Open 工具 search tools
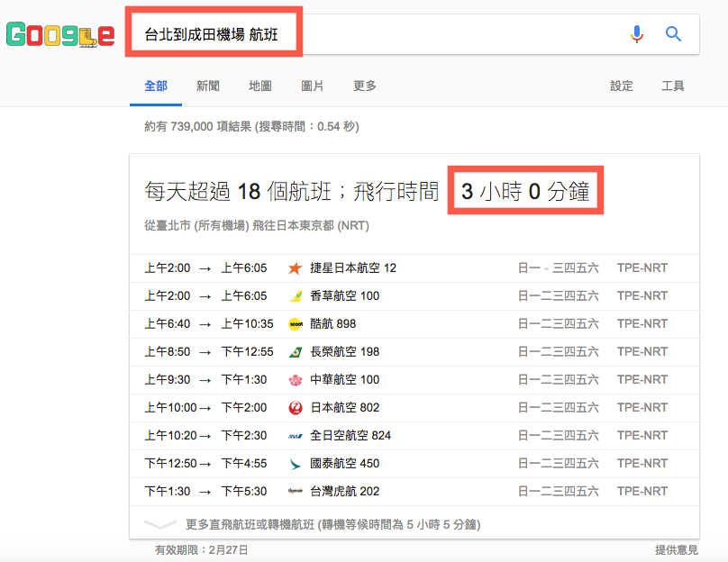Screen dimensions: 728x562 [x=672, y=86]
